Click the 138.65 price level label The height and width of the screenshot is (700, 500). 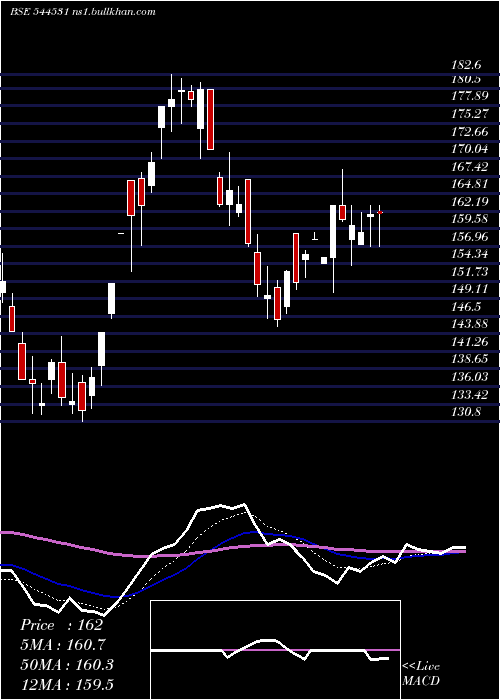(470, 359)
